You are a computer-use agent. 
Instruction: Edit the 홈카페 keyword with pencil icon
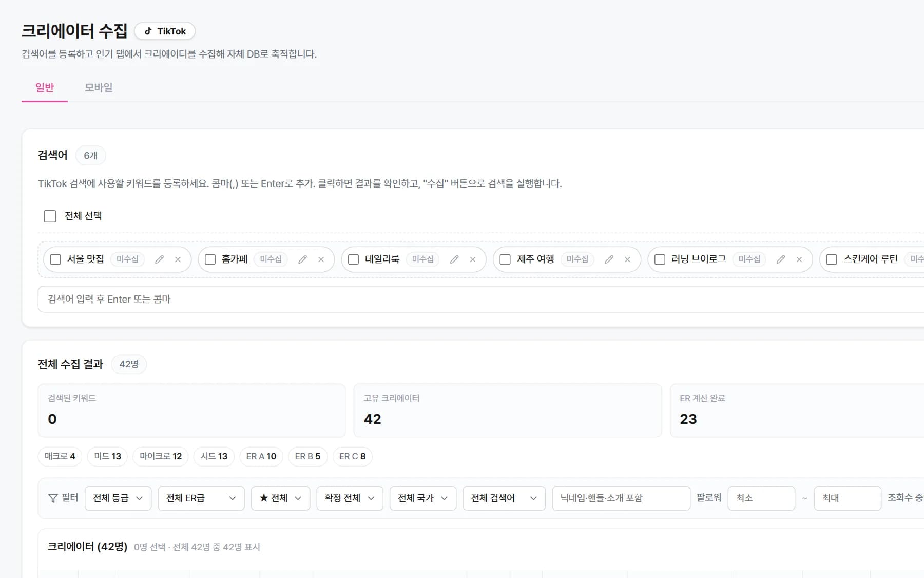click(x=303, y=259)
